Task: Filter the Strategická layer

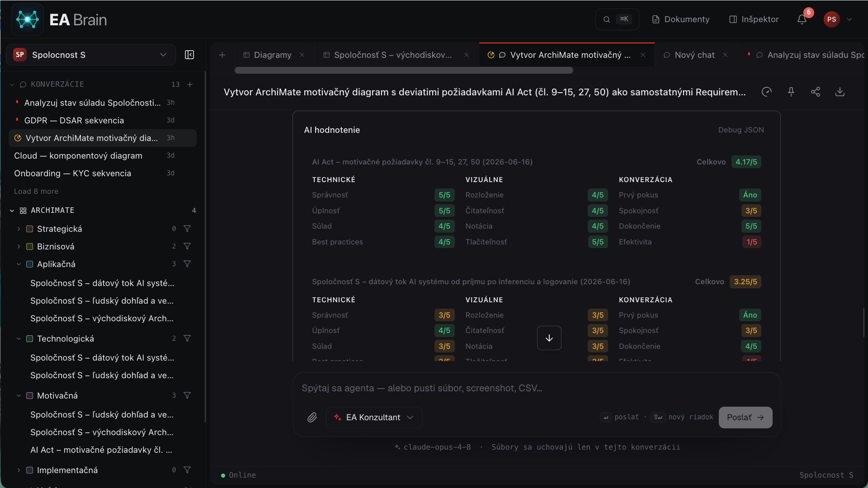Action: point(187,229)
